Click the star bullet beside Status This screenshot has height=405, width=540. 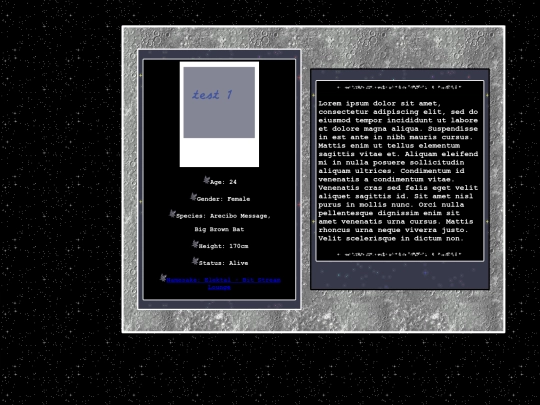195,261
